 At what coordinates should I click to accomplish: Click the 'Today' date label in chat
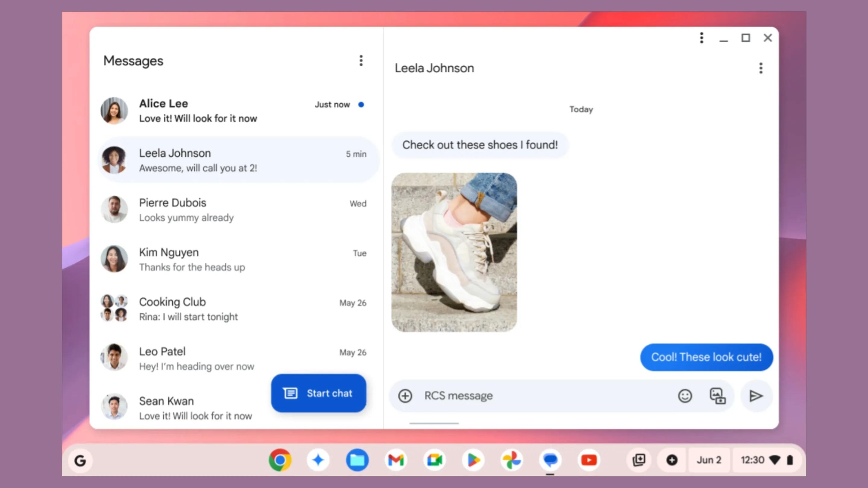click(x=581, y=110)
